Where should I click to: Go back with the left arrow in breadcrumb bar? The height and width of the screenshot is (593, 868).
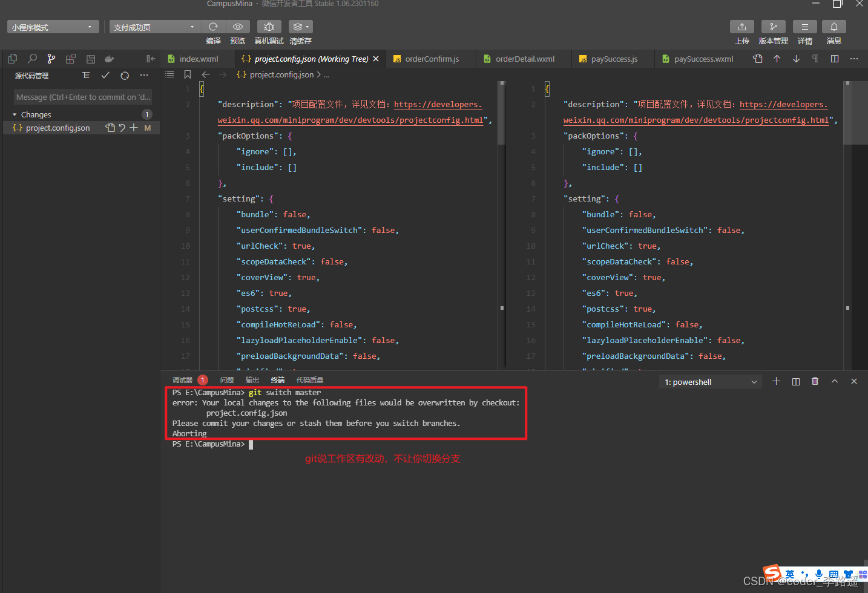tap(206, 74)
